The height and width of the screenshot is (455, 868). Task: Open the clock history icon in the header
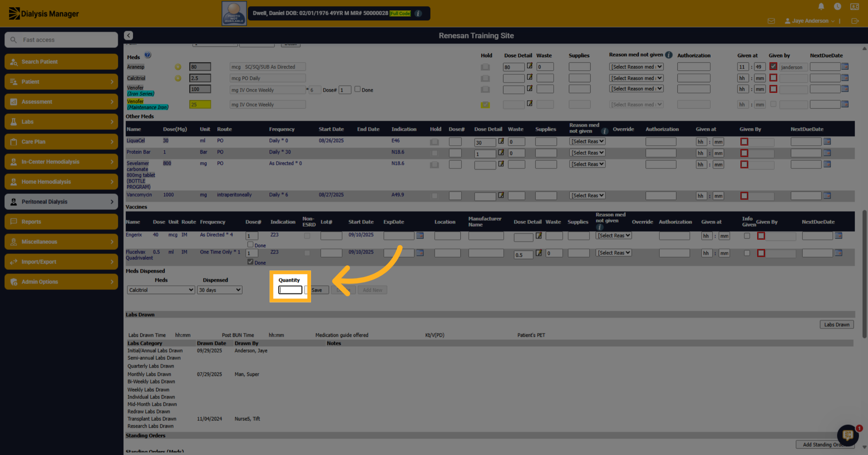point(837,7)
